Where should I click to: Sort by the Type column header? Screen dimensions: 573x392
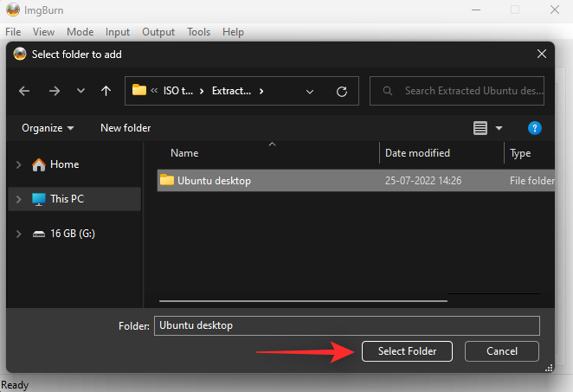520,153
